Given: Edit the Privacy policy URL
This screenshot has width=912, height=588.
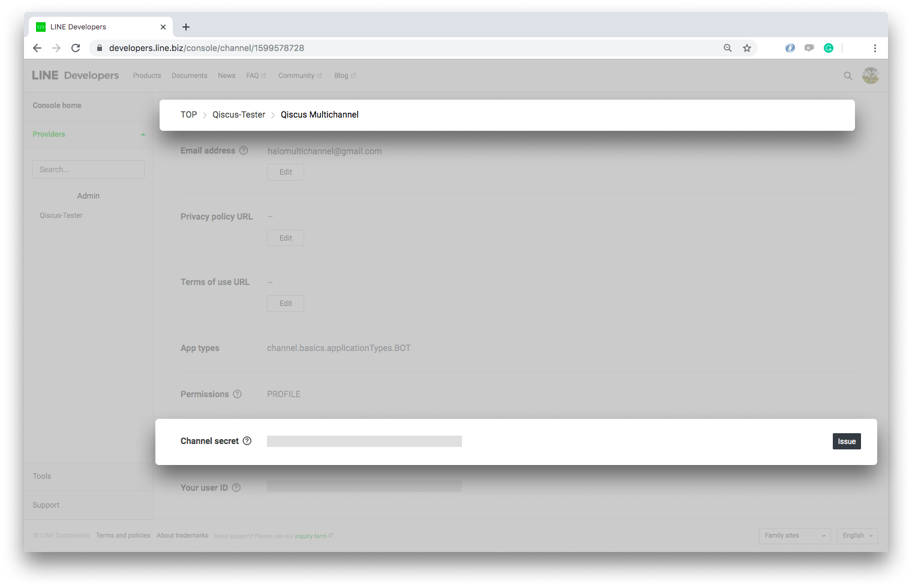Looking at the screenshot, I should click(286, 238).
